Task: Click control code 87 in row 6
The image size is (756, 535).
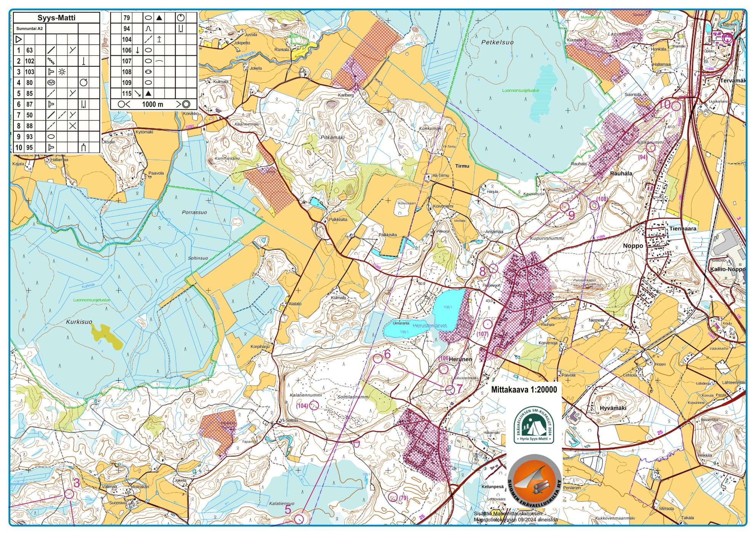Action: tap(29, 104)
